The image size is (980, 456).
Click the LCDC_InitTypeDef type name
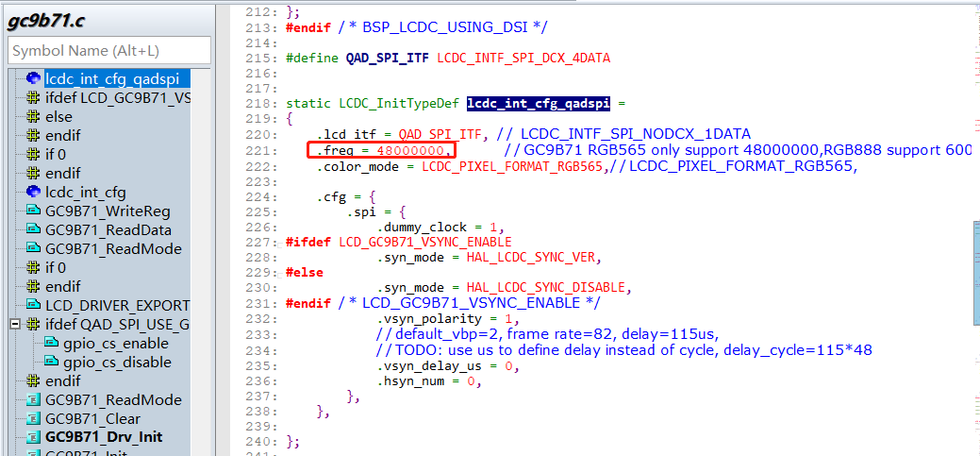click(399, 104)
